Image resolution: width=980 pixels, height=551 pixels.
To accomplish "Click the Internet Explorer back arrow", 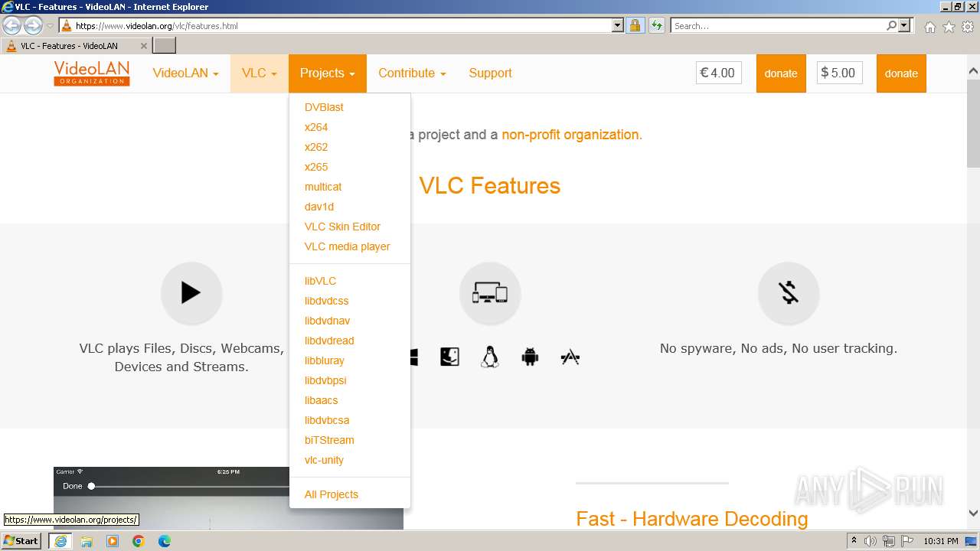I will coord(12,25).
